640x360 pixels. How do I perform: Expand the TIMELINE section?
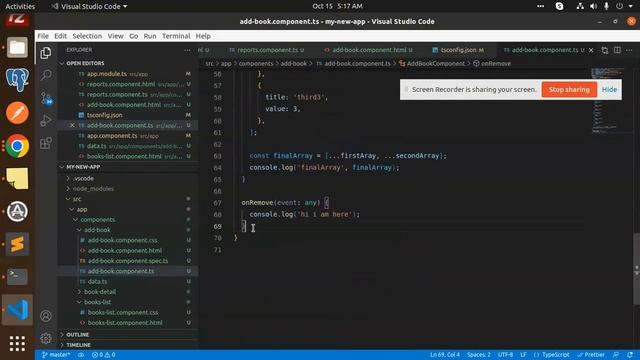coord(78,345)
